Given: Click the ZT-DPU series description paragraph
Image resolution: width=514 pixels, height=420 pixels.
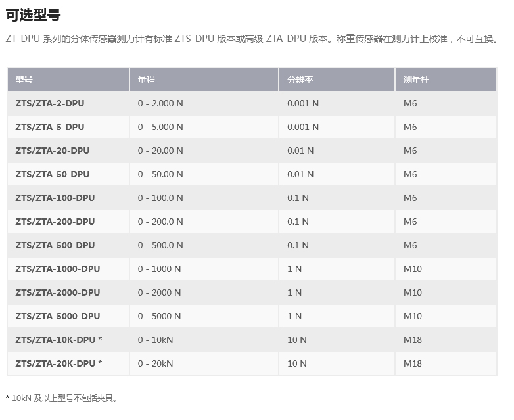Looking at the screenshot, I should (252, 39).
